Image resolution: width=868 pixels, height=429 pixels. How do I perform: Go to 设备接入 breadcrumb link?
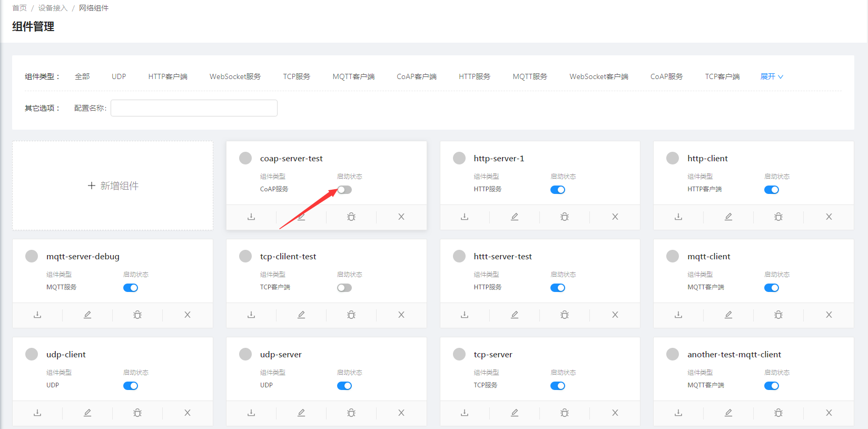(53, 8)
